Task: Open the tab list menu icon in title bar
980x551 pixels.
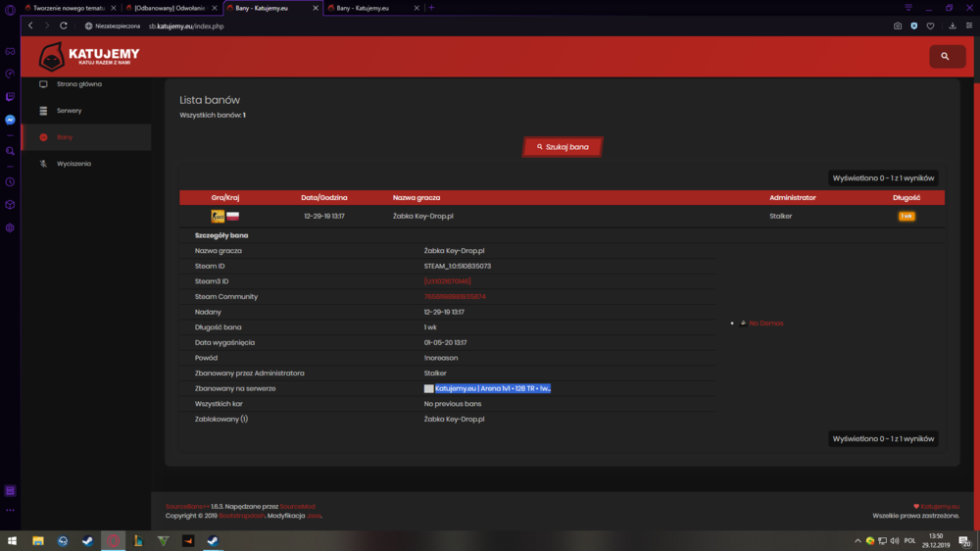Action: 908,8
